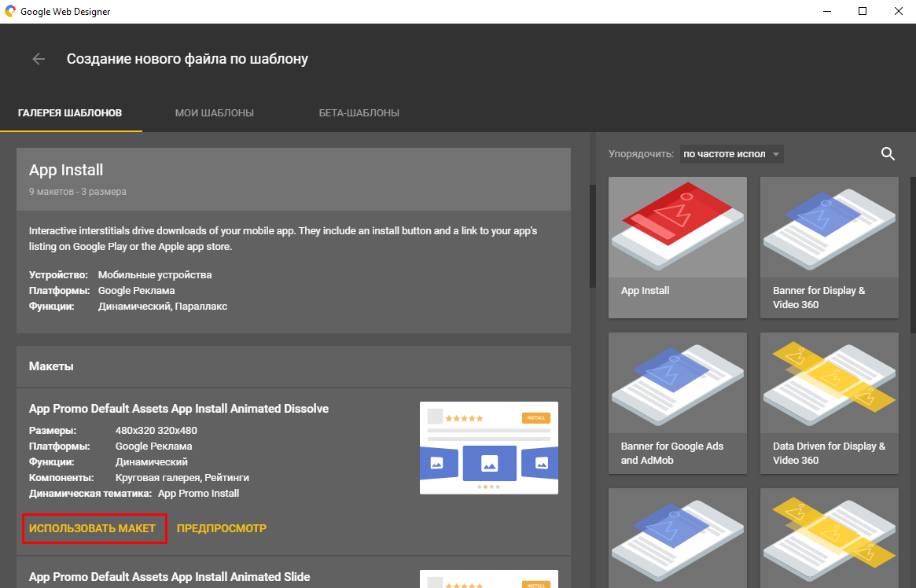Switch to ГАЛЕРЕЯ ШАБЛОНОВ tab
Screen dimensions: 916x588
click(70, 112)
